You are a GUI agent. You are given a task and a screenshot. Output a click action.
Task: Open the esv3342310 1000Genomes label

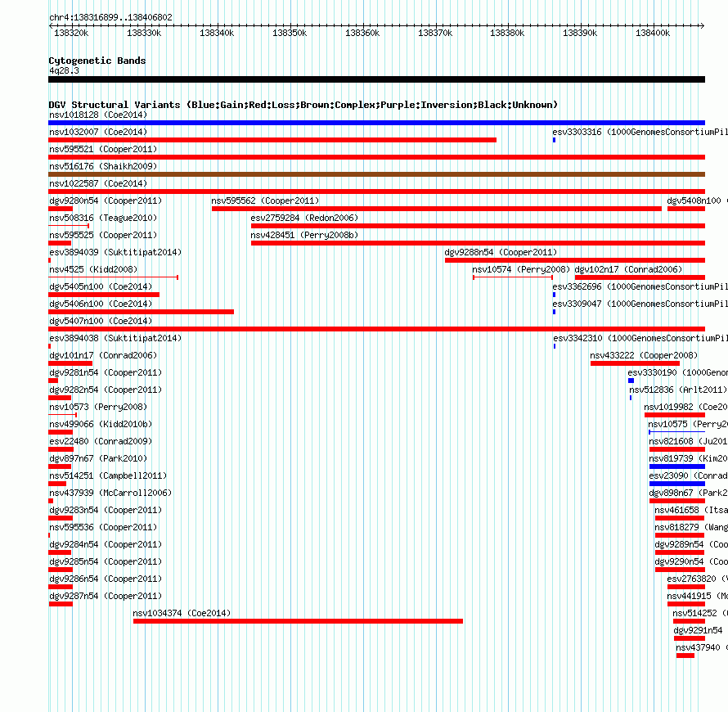click(x=640, y=338)
